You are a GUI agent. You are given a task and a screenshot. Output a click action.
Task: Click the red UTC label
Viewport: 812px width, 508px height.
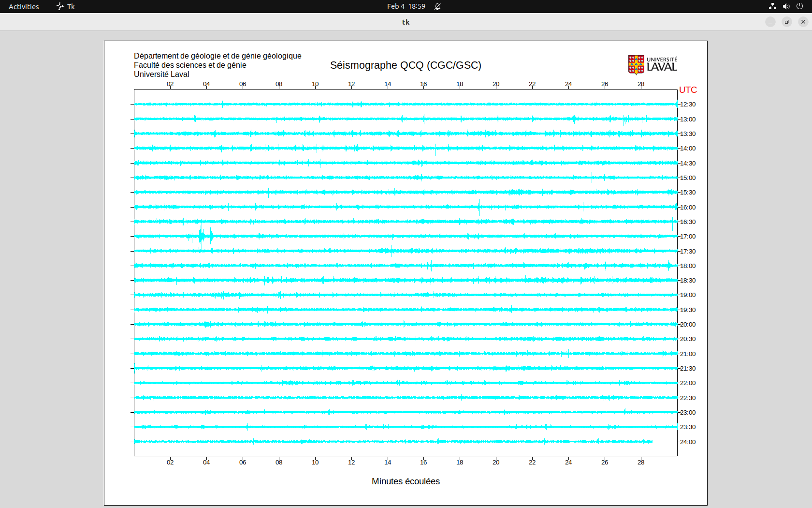click(x=688, y=90)
